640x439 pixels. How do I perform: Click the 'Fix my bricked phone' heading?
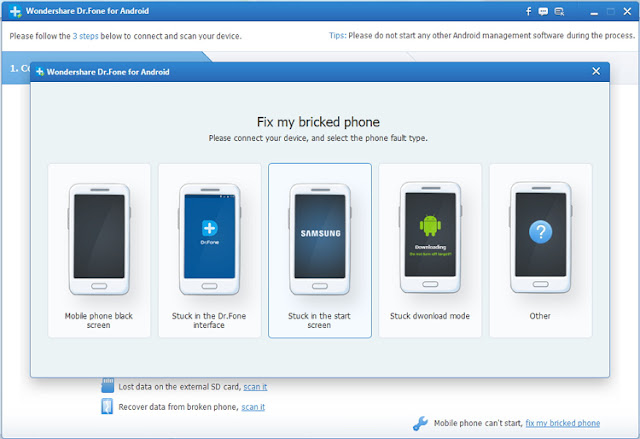[318, 122]
